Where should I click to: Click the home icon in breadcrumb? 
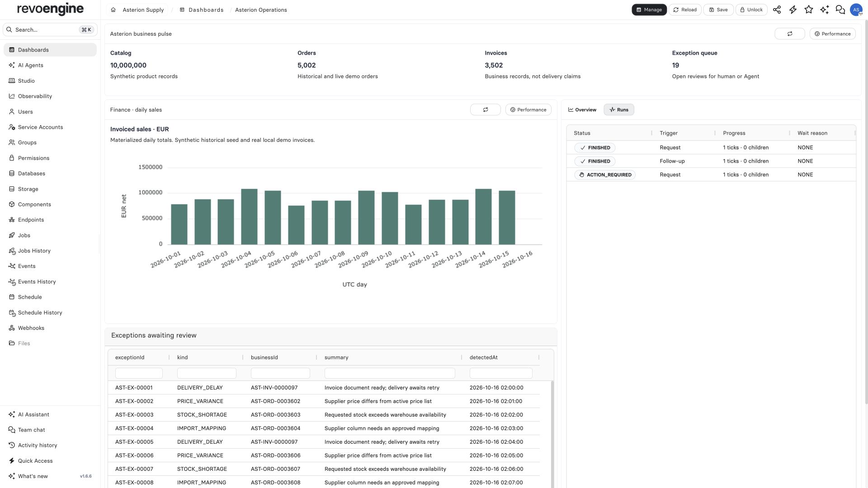pos(113,9)
